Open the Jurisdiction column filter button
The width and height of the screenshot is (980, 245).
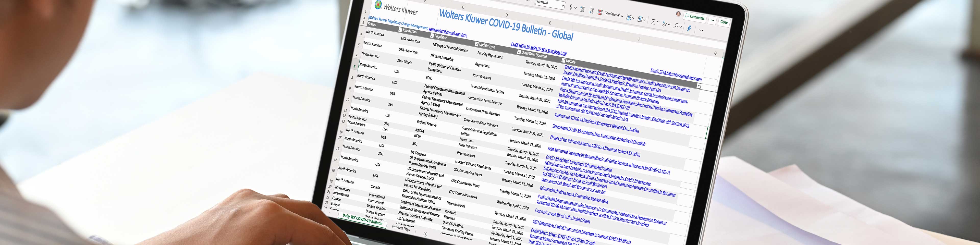pos(432,36)
